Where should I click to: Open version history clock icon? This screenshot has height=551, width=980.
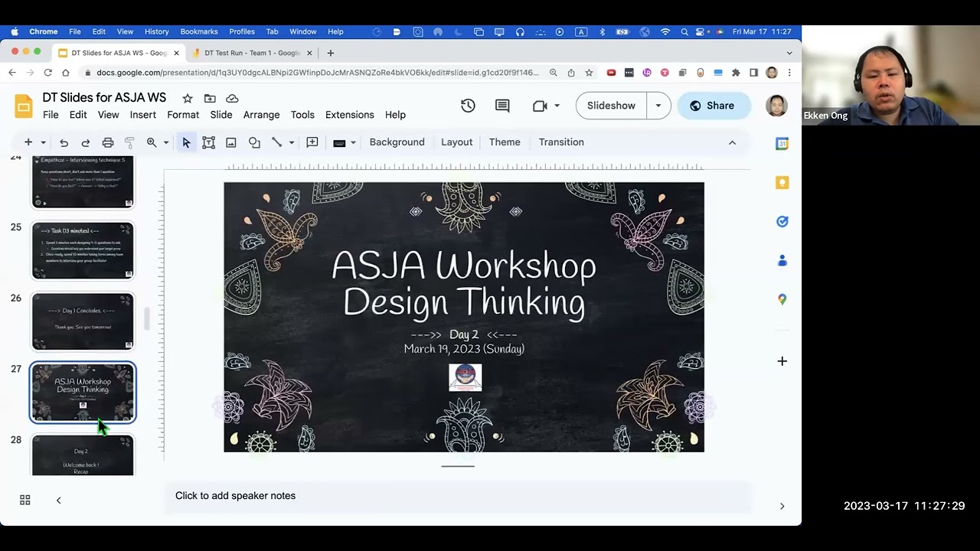(468, 106)
